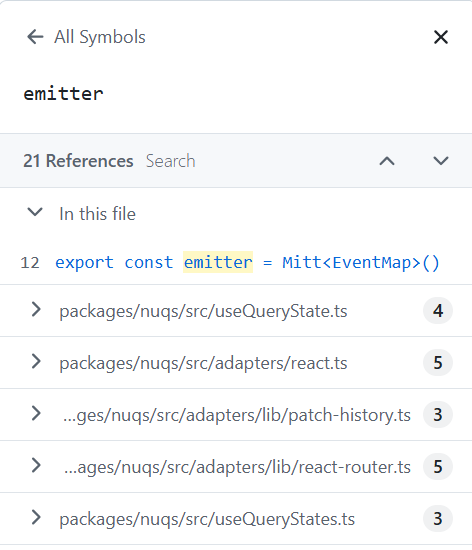Select the adapters/lib/react-router.ts path
The image size is (472, 550).
pos(237,467)
